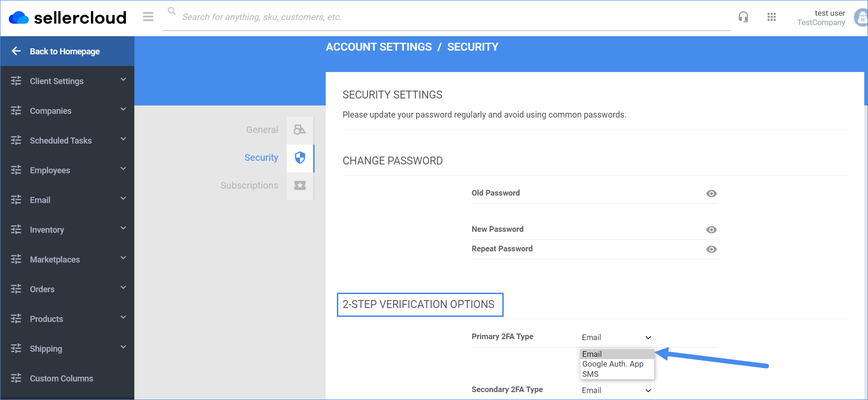
Task: Open the Secondary 2FA Type dropdown
Action: pos(617,390)
